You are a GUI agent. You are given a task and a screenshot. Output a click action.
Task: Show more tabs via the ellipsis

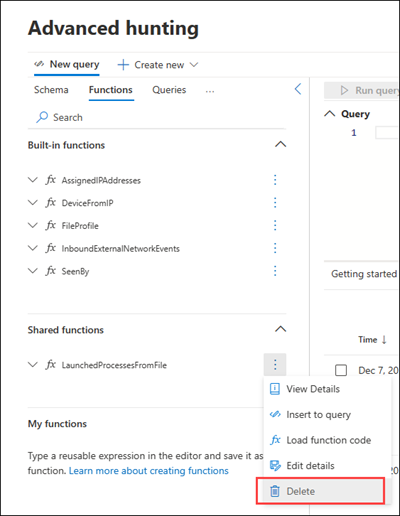(x=210, y=90)
